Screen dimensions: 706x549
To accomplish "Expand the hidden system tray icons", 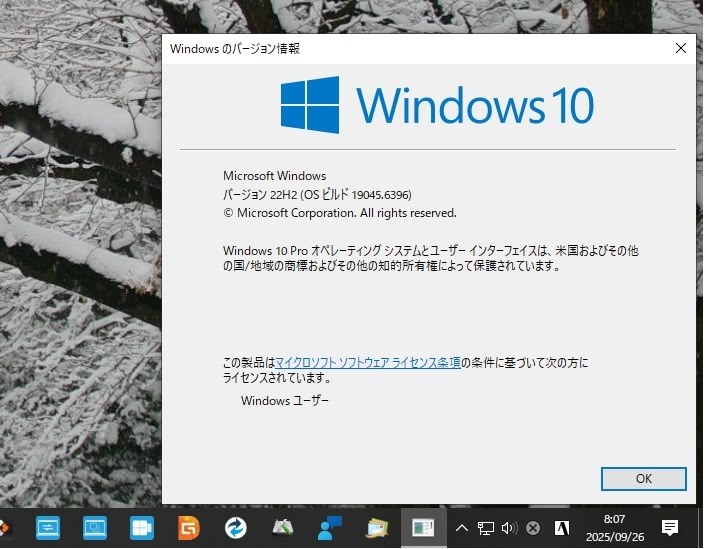I will [x=462, y=528].
